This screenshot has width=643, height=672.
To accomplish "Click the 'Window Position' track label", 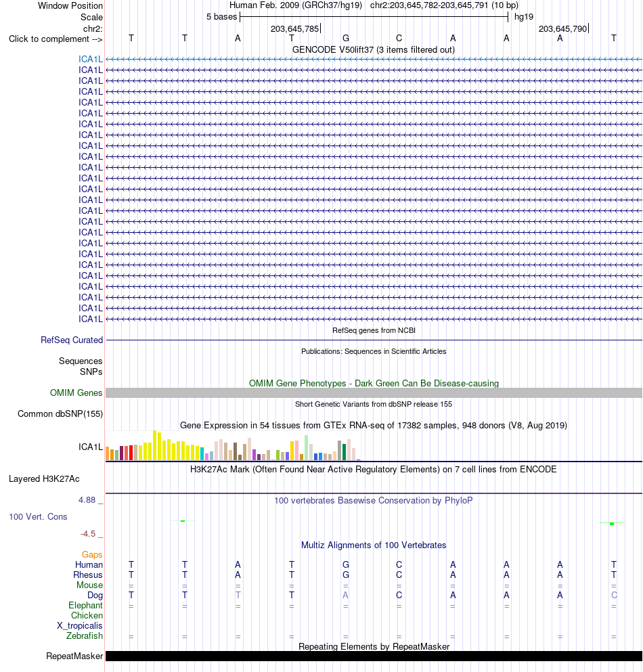I will click(70, 5).
